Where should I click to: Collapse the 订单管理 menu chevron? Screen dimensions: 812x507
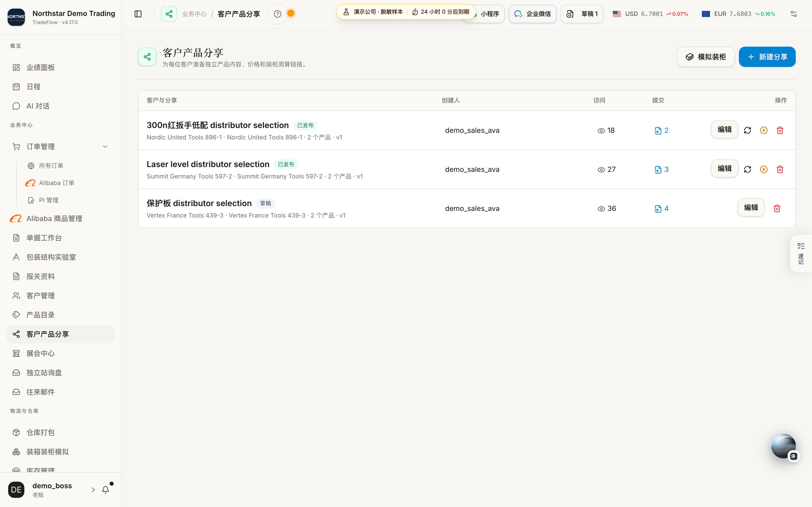click(105, 147)
